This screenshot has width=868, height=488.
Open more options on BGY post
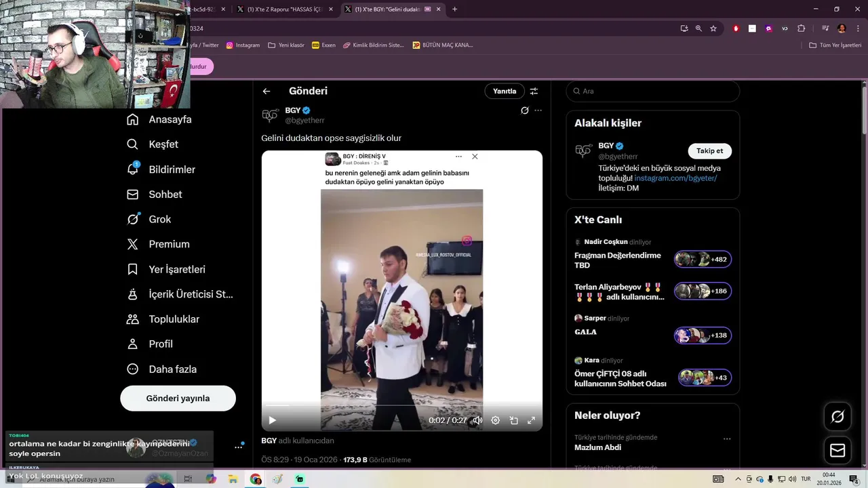click(538, 110)
